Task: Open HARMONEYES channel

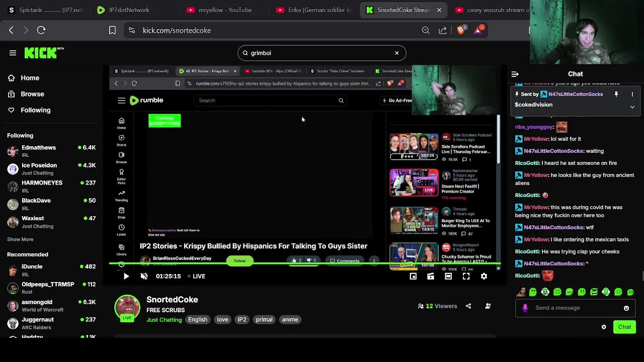Action: tap(51, 186)
